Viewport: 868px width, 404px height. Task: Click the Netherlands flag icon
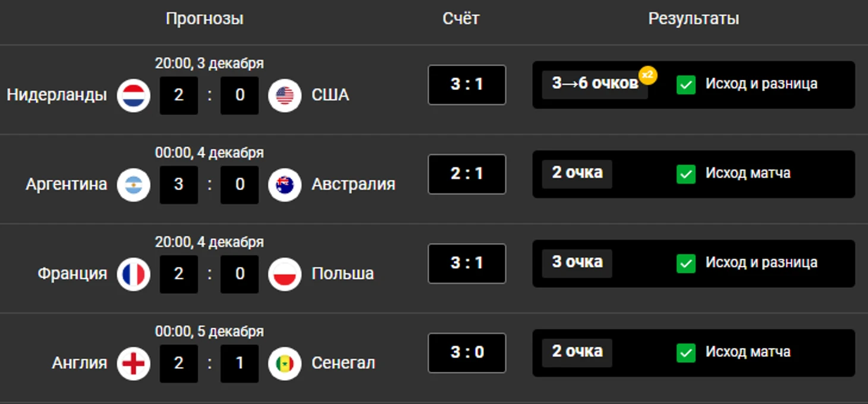134,95
